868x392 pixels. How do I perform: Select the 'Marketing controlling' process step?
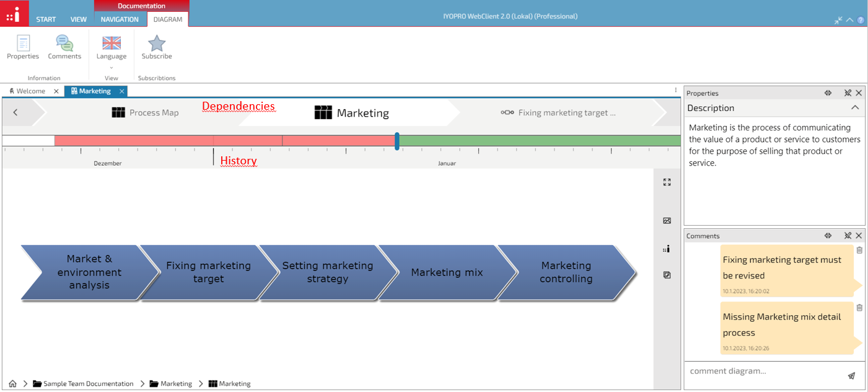coord(566,272)
